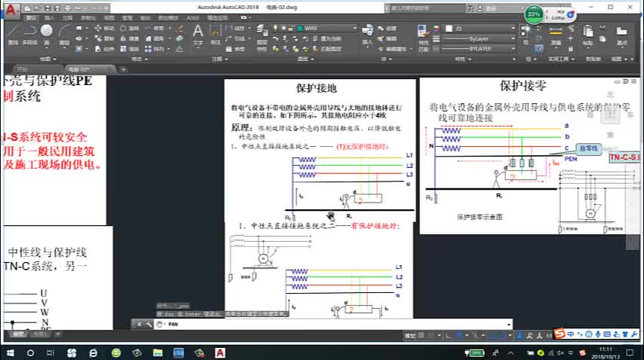Open the WIRE layer dropdown

[x=355, y=28]
